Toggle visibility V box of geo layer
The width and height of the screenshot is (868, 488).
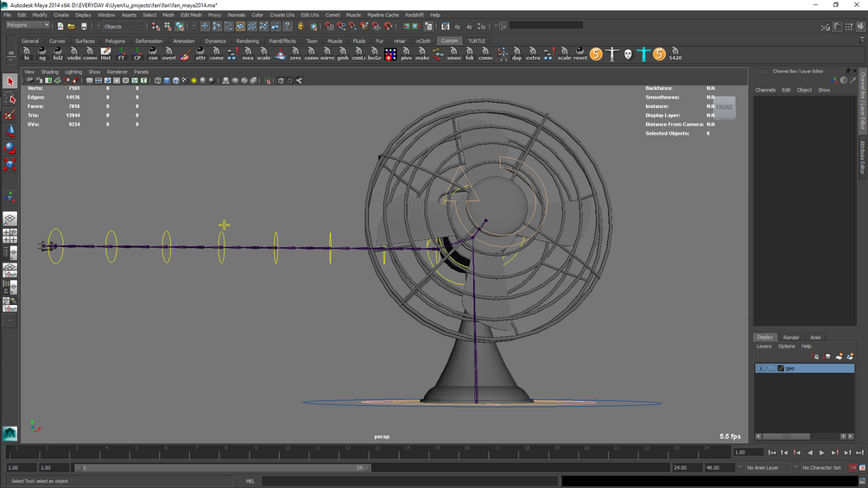coord(761,368)
